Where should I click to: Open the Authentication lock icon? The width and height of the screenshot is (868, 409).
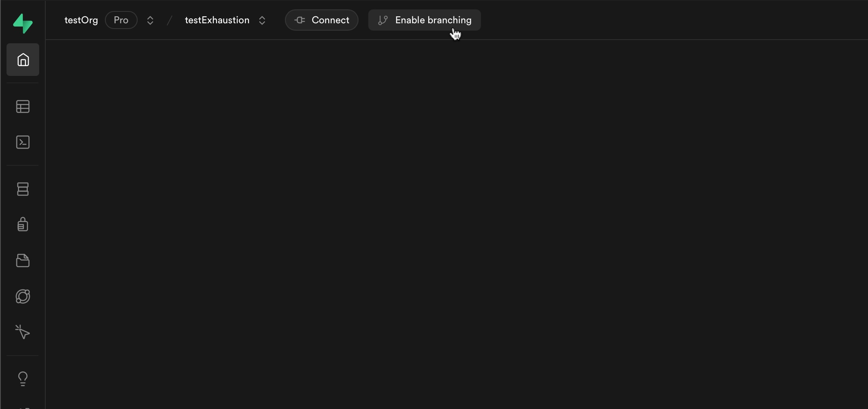pos(23,224)
